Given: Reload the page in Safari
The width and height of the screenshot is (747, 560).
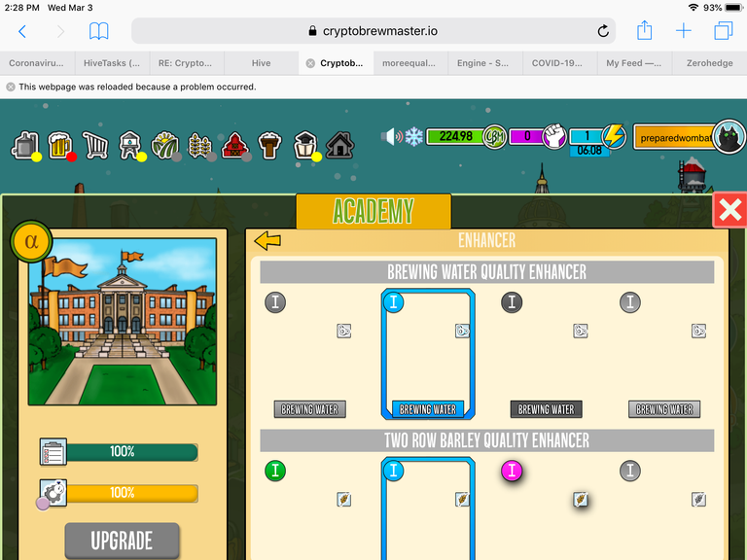Looking at the screenshot, I should tap(603, 31).
